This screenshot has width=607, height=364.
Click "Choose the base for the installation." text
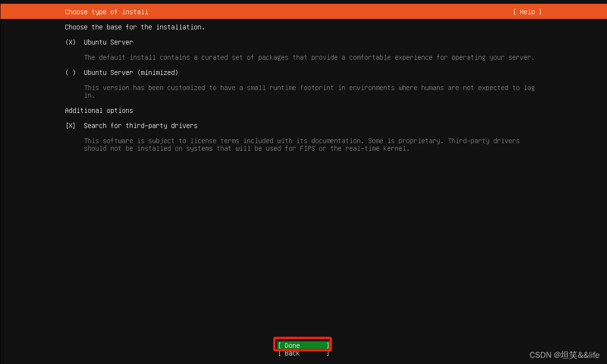(135, 27)
